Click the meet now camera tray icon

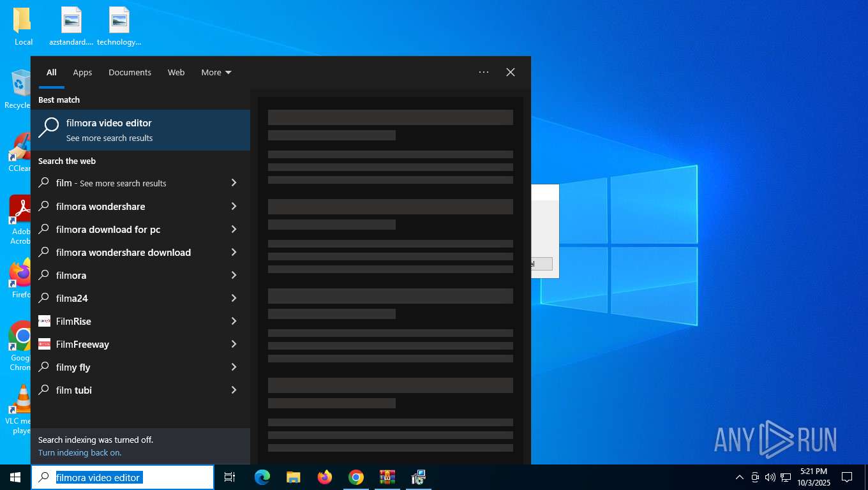click(755, 477)
